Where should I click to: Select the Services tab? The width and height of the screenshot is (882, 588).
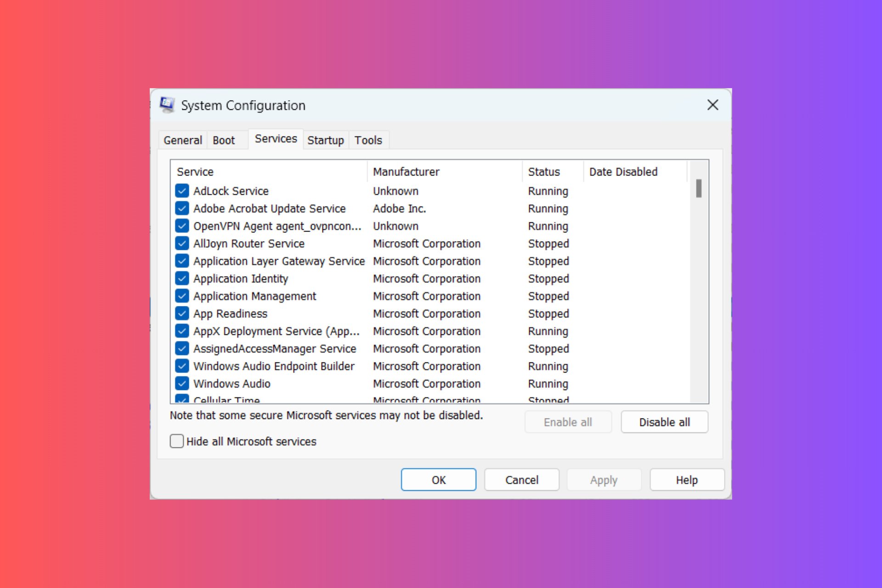[276, 139]
